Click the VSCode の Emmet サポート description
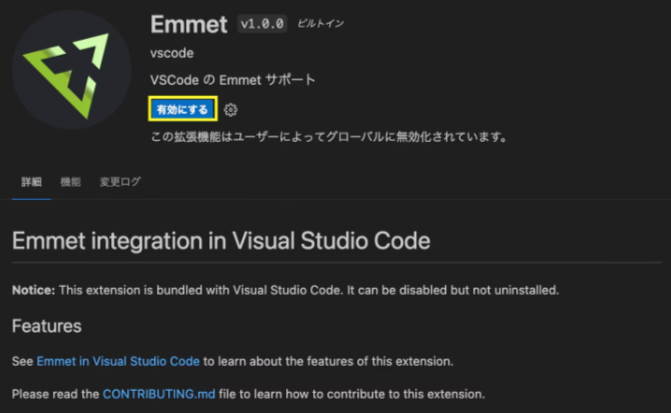This screenshot has width=671, height=413. (x=232, y=80)
